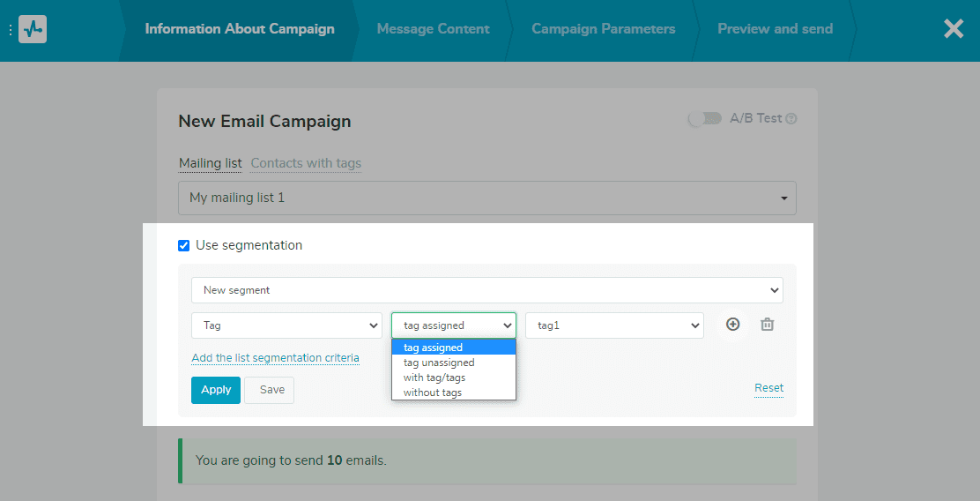Expand the New segment dropdown
This screenshot has height=501, width=980.
[x=486, y=290]
